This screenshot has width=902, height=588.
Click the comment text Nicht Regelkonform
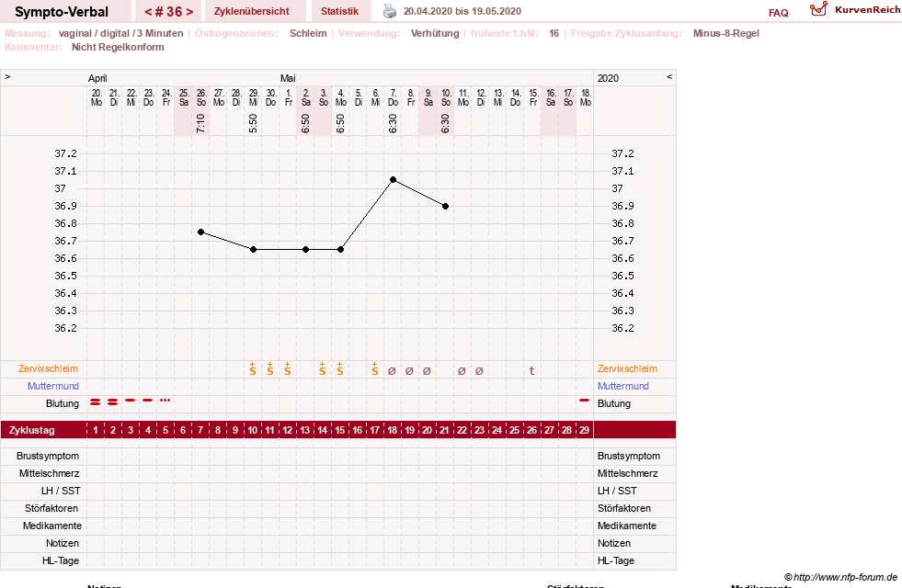tap(118, 47)
